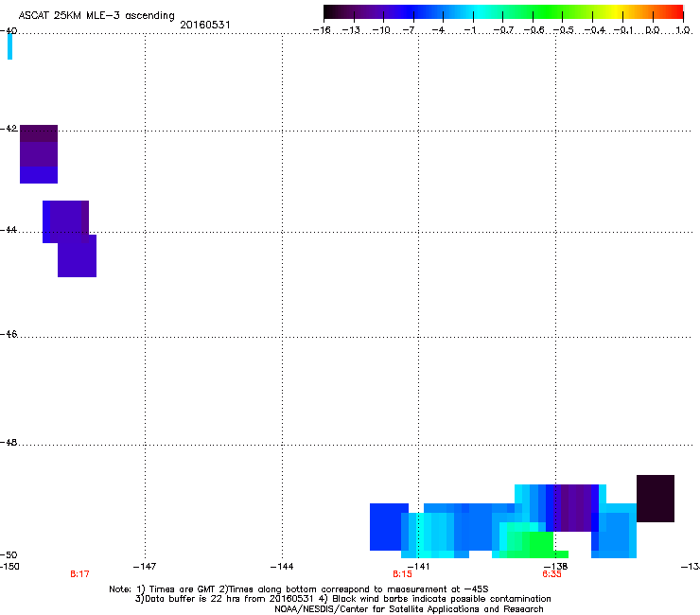Viewport: 700px width, 615px height.
Task: Click the 'ASCAT 25KM MLE-3 ascending' title
Action: click(96, 16)
